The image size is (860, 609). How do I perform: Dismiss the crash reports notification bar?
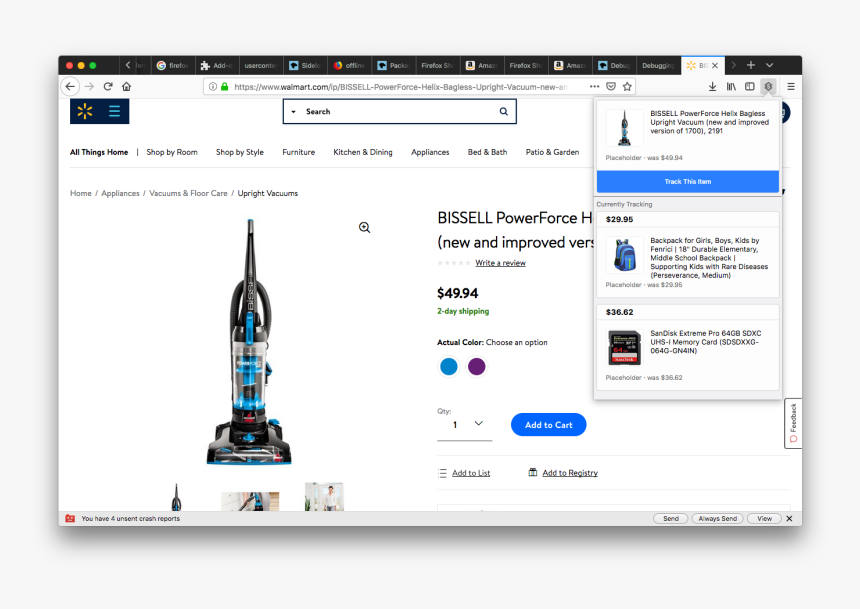tap(789, 518)
